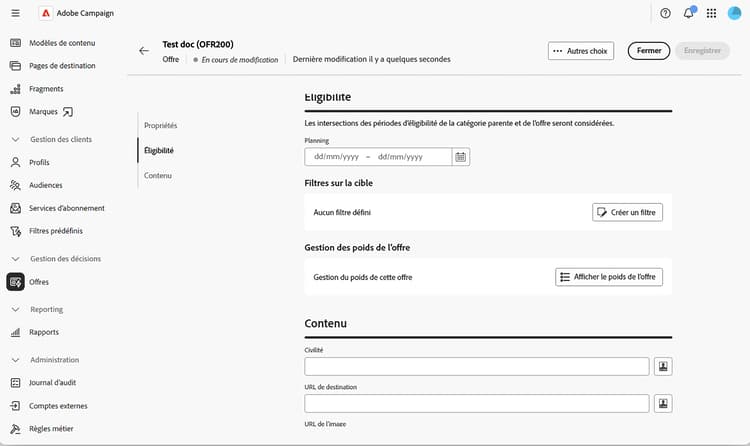Open the help question mark icon
The height and width of the screenshot is (446, 750).
[x=665, y=13]
